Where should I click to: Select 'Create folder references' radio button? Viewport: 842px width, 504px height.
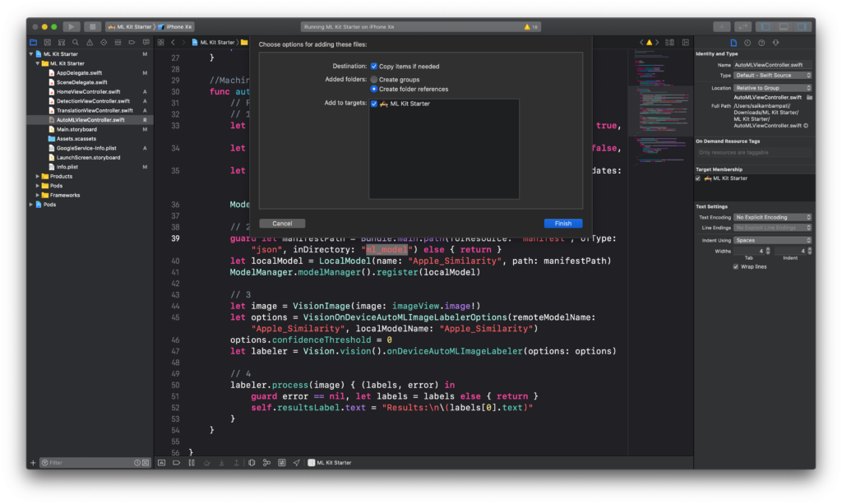374,89
